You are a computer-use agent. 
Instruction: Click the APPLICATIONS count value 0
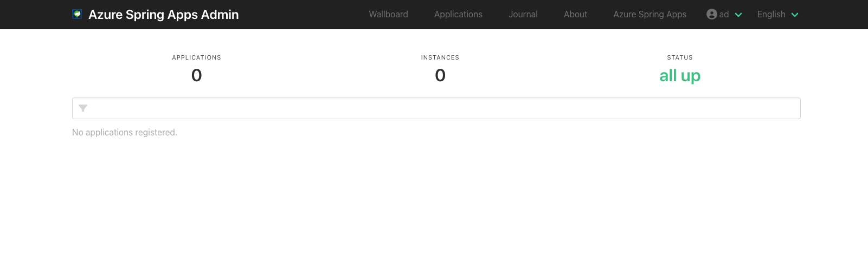click(x=197, y=75)
